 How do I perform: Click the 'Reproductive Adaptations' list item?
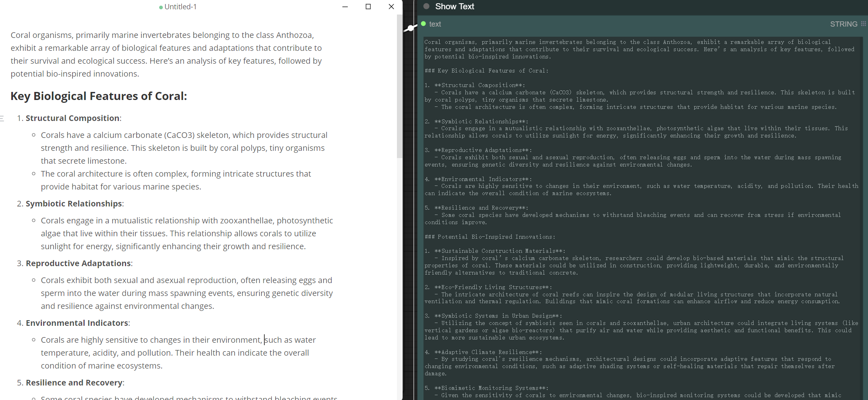78,263
